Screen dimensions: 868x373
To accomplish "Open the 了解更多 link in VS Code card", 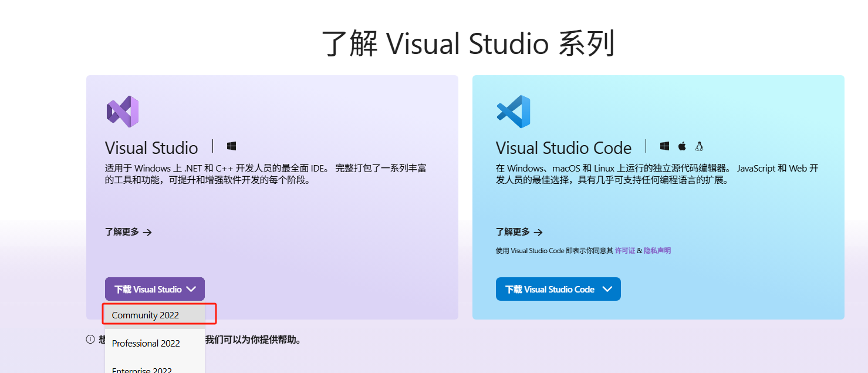I will pyautogui.click(x=512, y=233).
